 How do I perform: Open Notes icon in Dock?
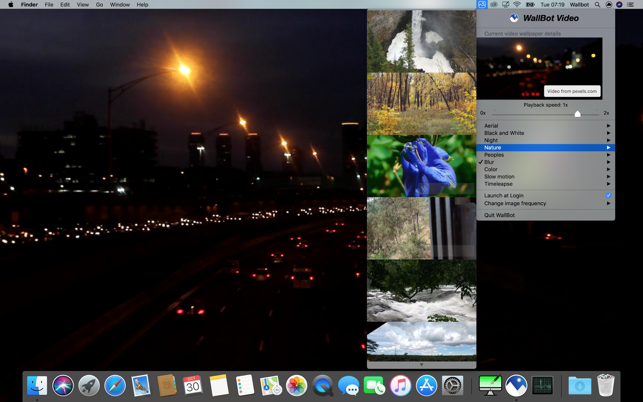[x=219, y=386]
